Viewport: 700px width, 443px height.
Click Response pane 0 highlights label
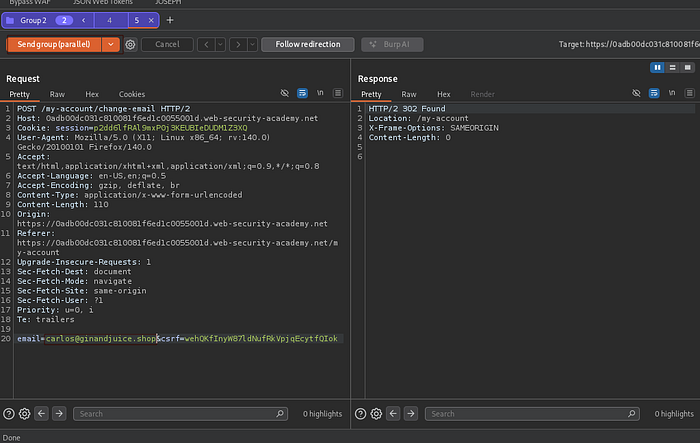674,414
